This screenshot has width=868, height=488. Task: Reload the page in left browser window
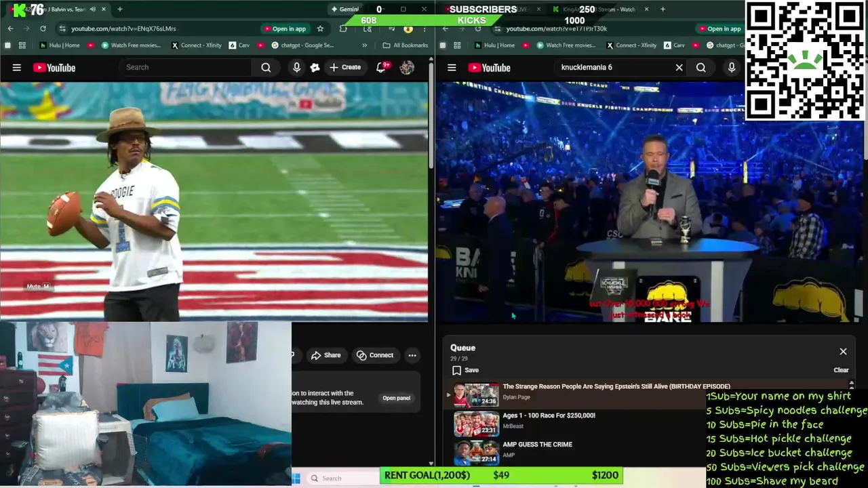(x=43, y=28)
